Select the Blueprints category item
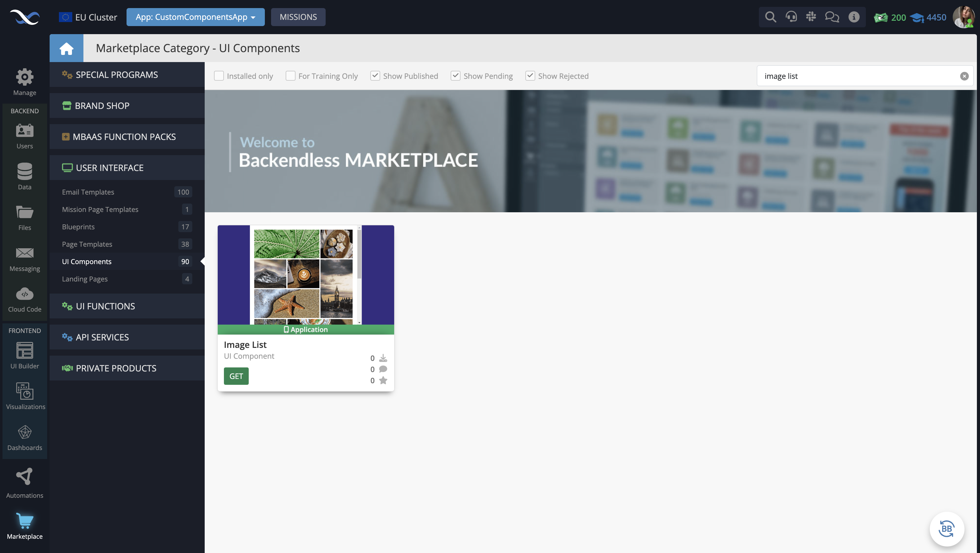 tap(78, 226)
